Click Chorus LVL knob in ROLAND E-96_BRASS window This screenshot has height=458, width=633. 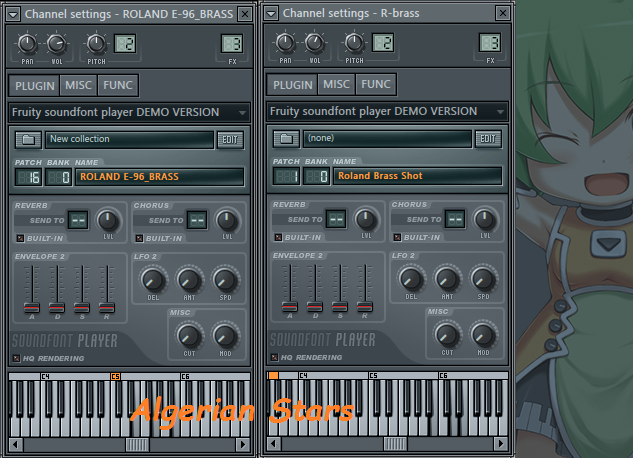tap(227, 220)
